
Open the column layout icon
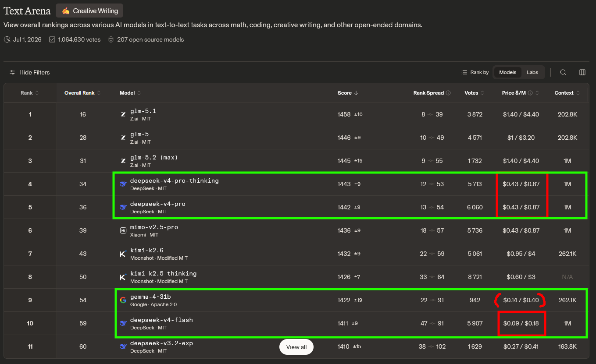(x=582, y=72)
